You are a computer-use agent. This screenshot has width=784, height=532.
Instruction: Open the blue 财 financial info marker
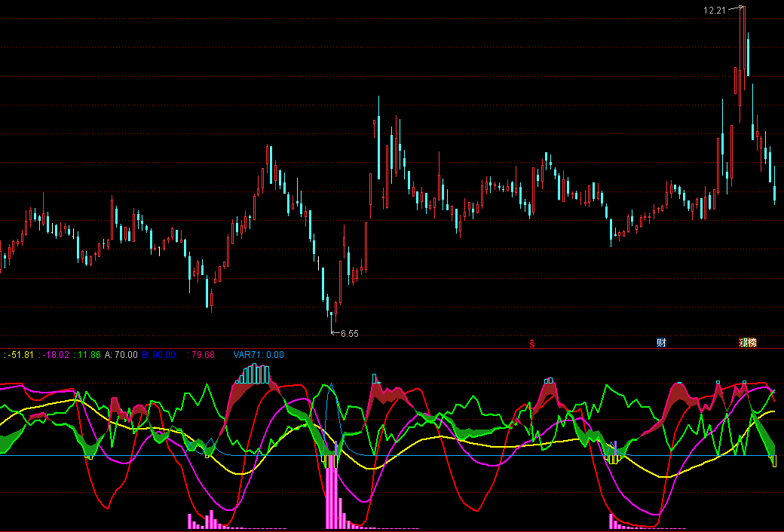pyautogui.click(x=661, y=343)
